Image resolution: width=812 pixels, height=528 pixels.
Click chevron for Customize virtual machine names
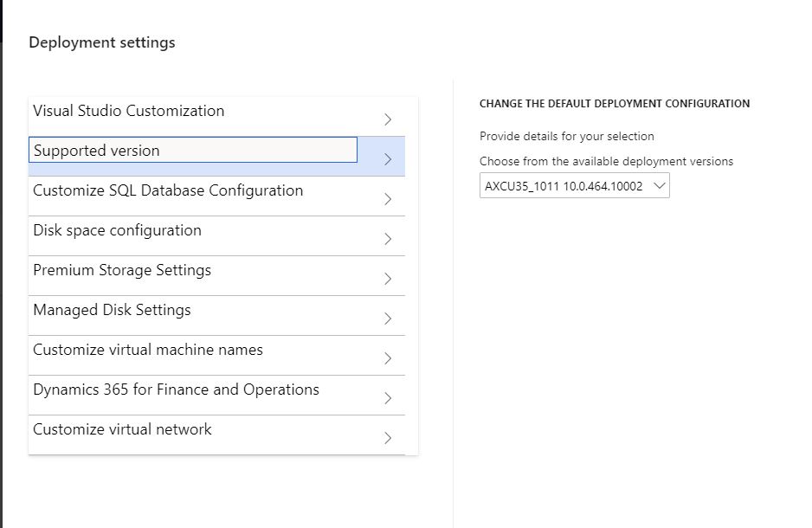point(388,358)
